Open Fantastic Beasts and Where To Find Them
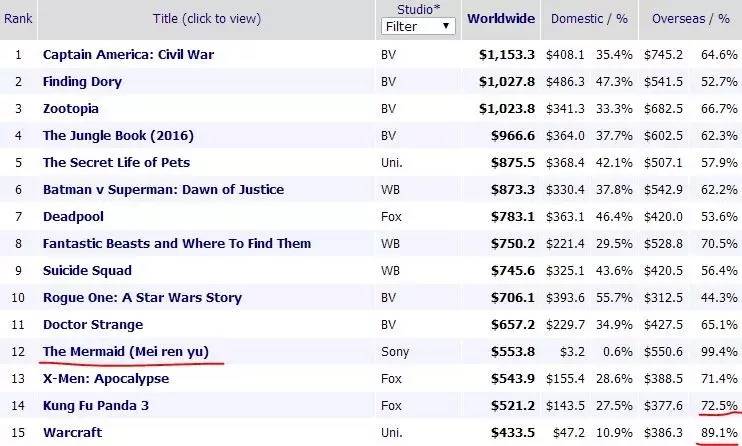Image resolution: width=742 pixels, height=446 pixels. tap(177, 243)
